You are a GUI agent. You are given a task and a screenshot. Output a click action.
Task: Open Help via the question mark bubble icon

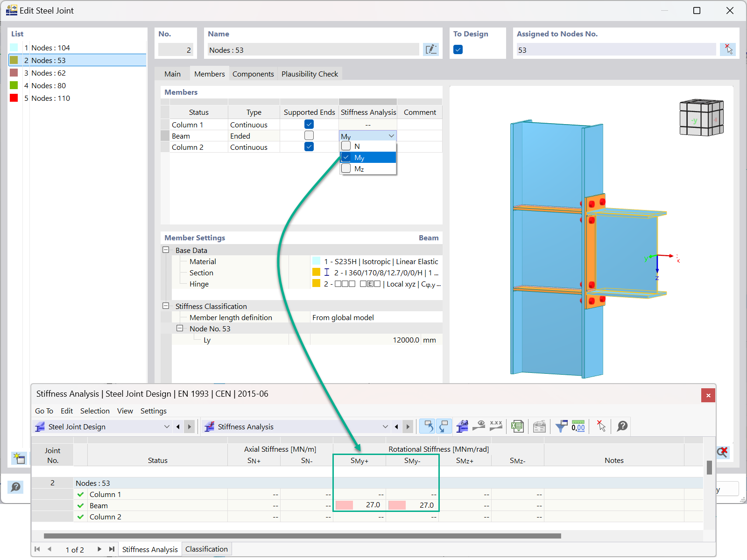621,426
